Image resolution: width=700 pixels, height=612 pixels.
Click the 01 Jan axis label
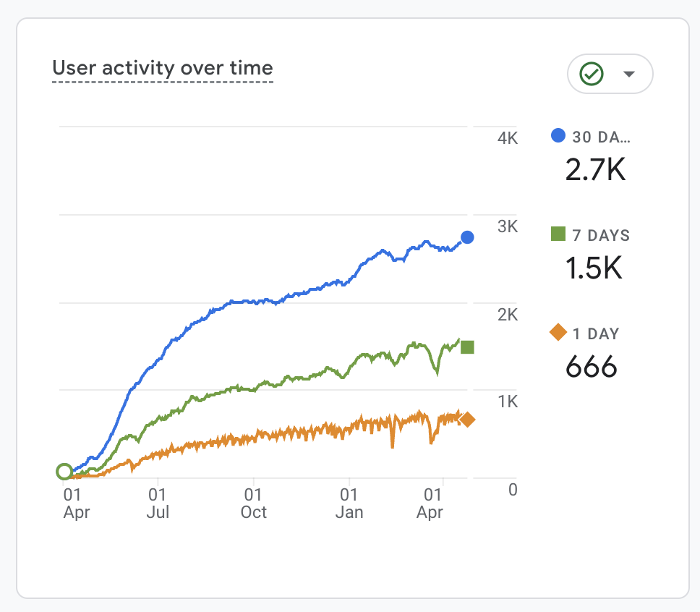point(349,503)
